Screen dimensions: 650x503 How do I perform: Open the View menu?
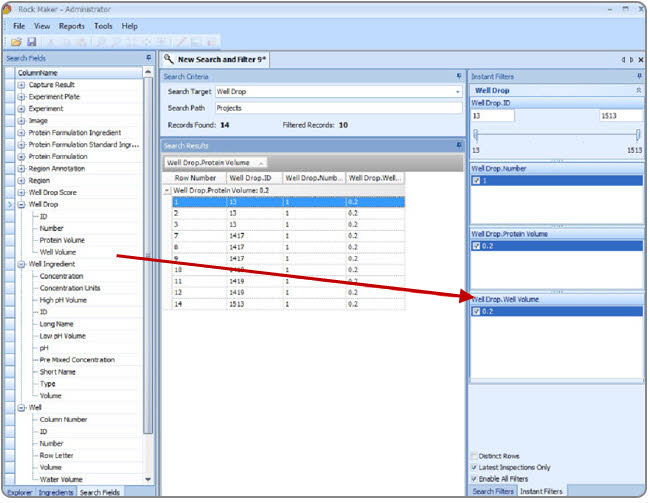tap(42, 26)
